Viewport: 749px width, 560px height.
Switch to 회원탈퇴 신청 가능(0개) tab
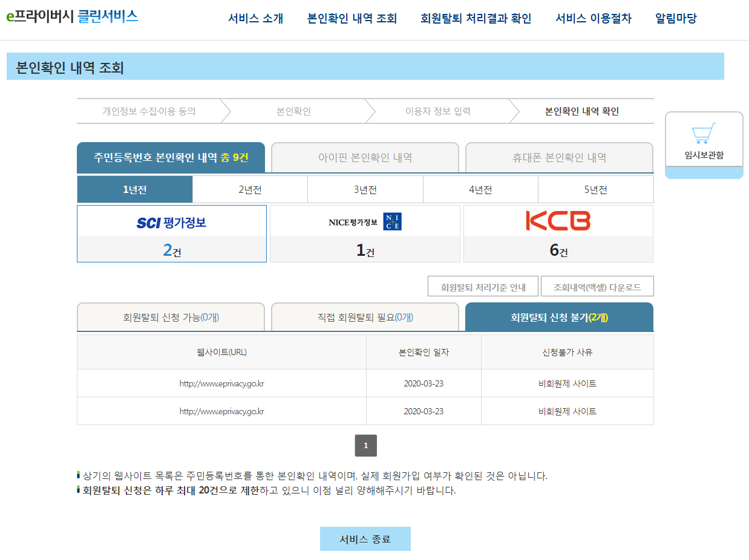point(171,317)
